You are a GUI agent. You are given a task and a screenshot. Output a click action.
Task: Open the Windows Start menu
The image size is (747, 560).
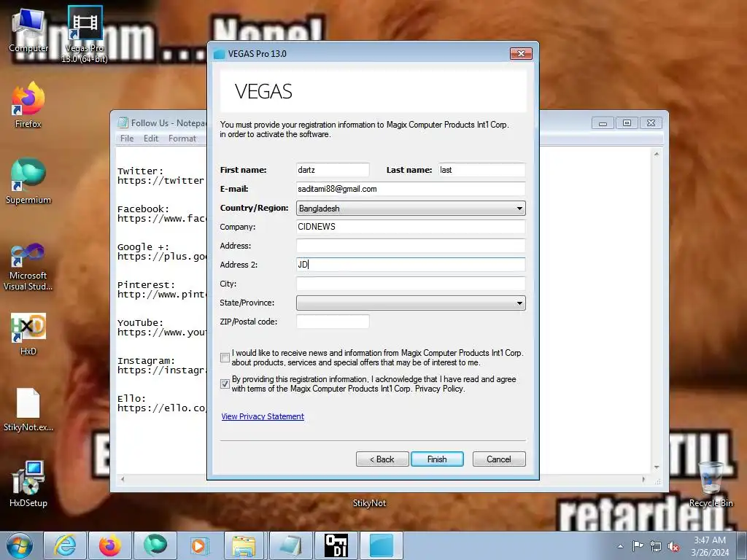click(x=20, y=545)
